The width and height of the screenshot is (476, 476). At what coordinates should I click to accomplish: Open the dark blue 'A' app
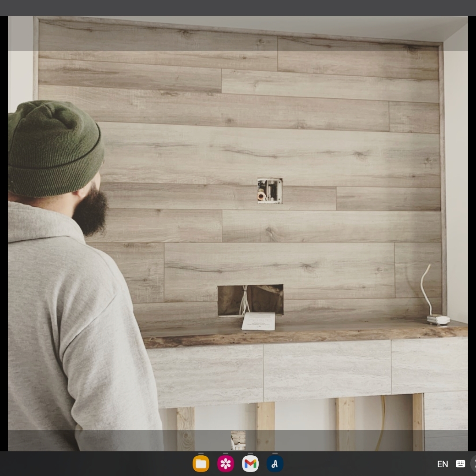275,464
